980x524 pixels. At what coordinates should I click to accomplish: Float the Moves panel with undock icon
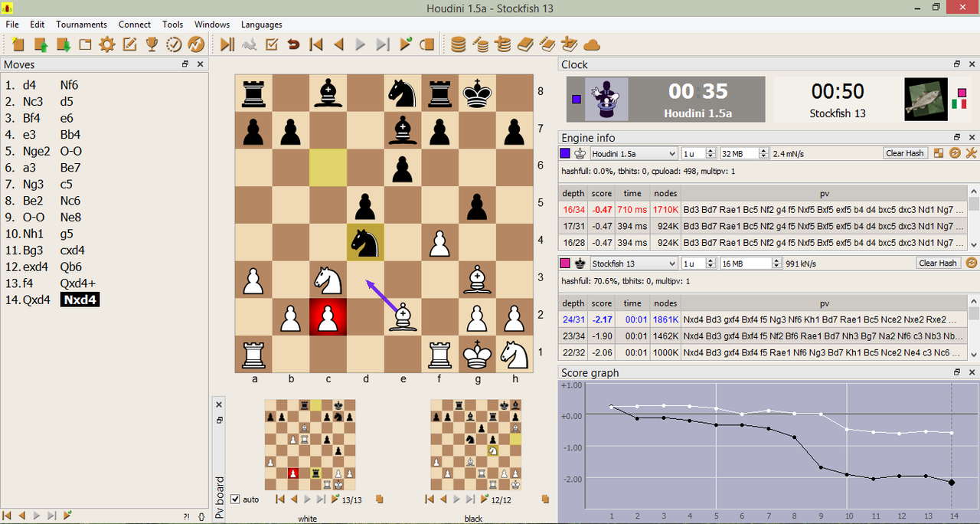point(185,64)
